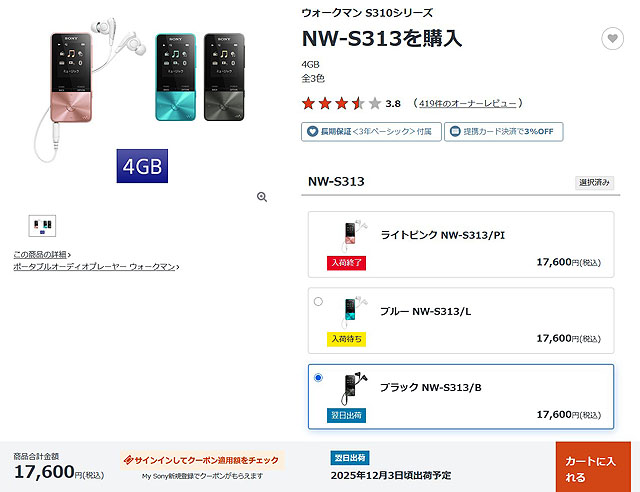Select the Blue NW-S313/L radio button
This screenshot has width=640, height=492.
(x=318, y=301)
